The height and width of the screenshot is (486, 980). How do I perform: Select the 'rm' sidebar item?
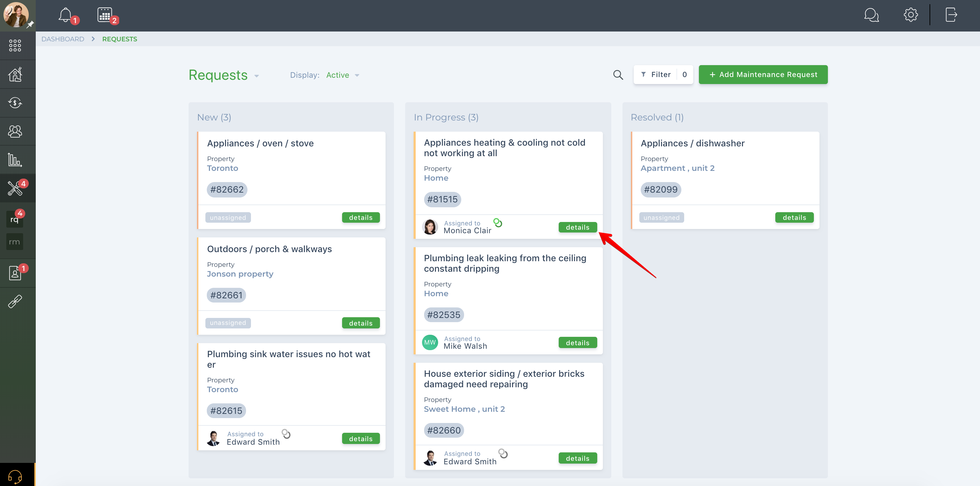click(x=14, y=242)
